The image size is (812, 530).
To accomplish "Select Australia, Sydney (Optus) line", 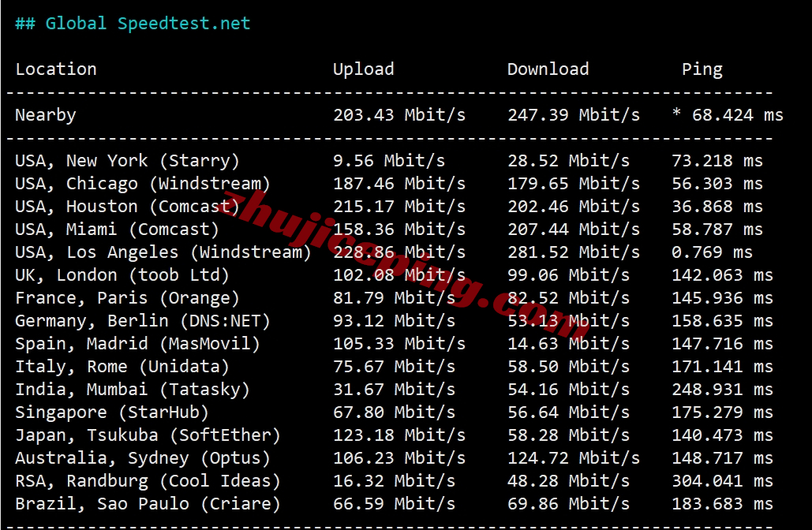I will coord(394,458).
